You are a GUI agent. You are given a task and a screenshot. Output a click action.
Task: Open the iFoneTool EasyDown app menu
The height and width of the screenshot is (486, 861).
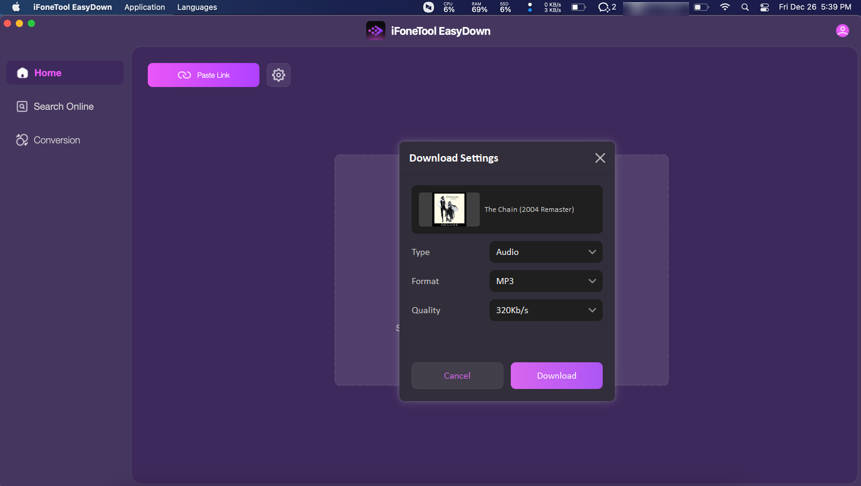pyautogui.click(x=72, y=7)
